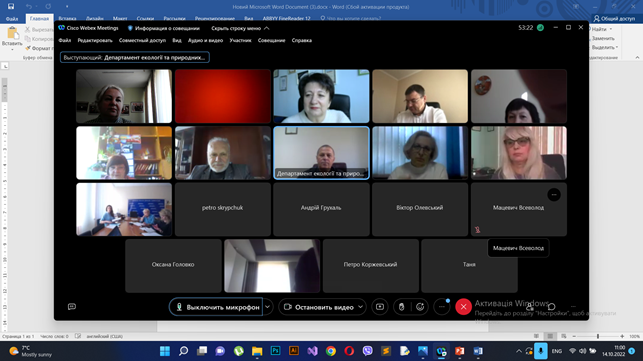Open captions icon at bottom left
This screenshot has height=361, width=643.
pos(72,307)
